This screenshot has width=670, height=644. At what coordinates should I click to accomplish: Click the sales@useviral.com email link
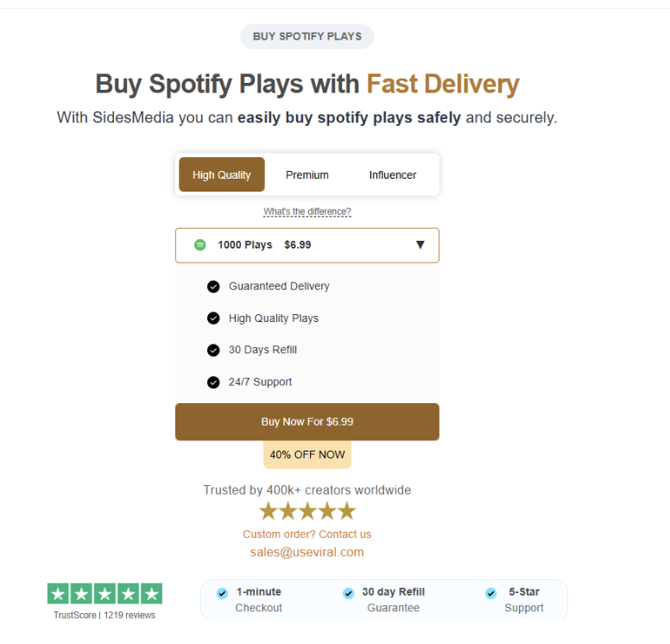307,552
